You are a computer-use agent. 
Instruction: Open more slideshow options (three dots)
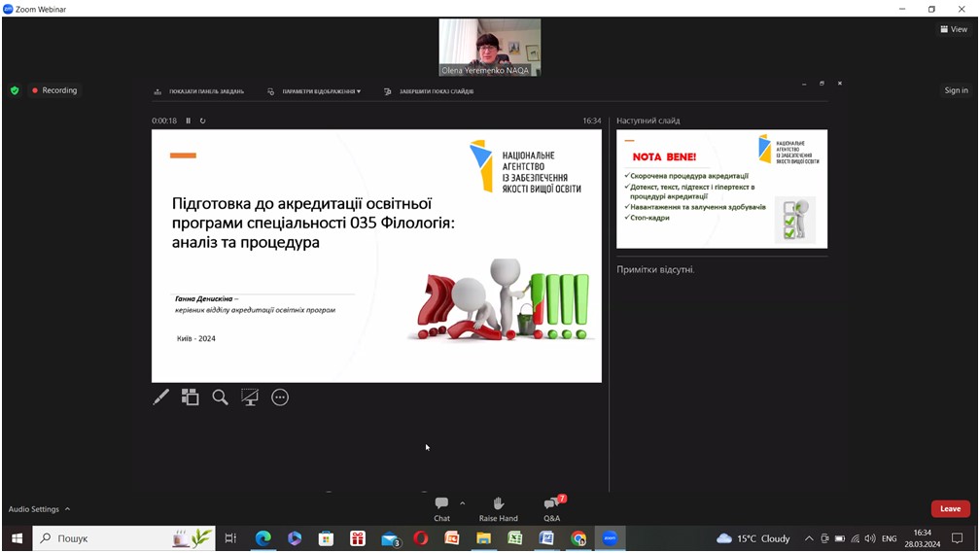280,397
